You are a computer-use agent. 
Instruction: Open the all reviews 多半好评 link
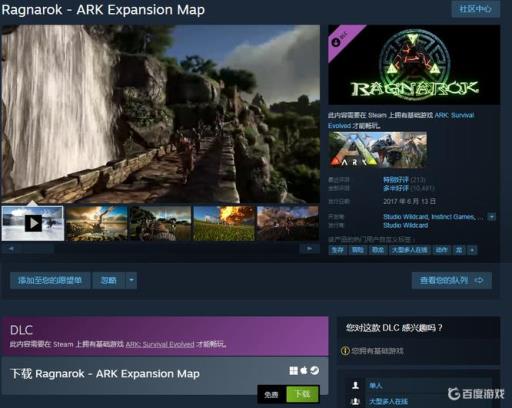pyautogui.click(x=396, y=189)
